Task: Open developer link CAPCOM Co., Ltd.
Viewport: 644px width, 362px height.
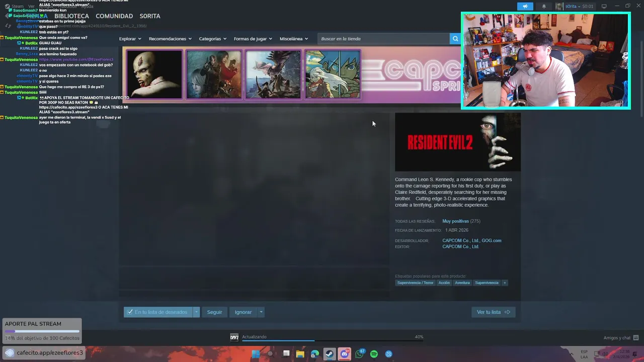Action: 460,240
